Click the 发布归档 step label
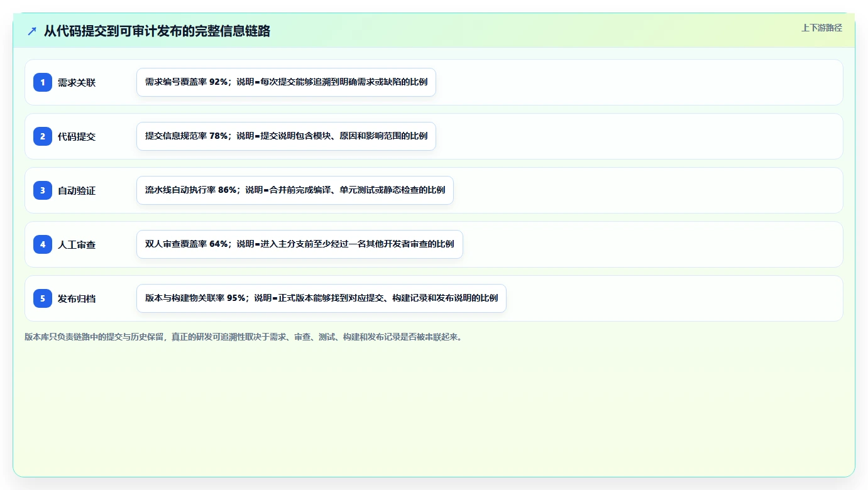Image resolution: width=868 pixels, height=490 pixels. click(77, 298)
